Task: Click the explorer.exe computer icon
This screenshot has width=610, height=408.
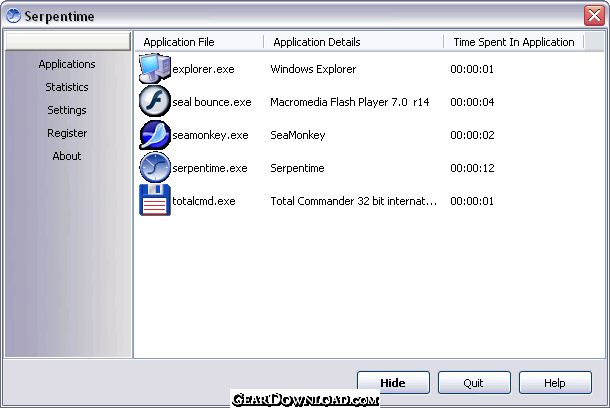Action: click(x=155, y=68)
